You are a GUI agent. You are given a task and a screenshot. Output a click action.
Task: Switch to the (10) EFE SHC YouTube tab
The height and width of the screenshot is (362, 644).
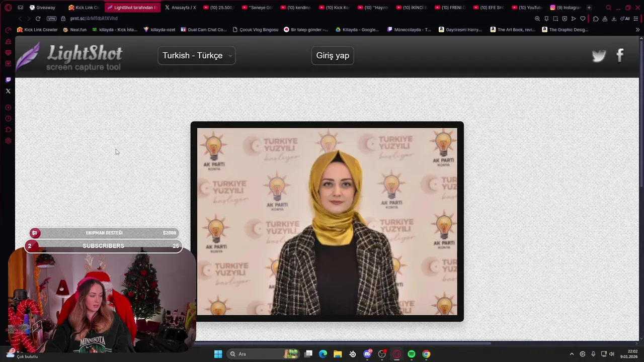(489, 8)
